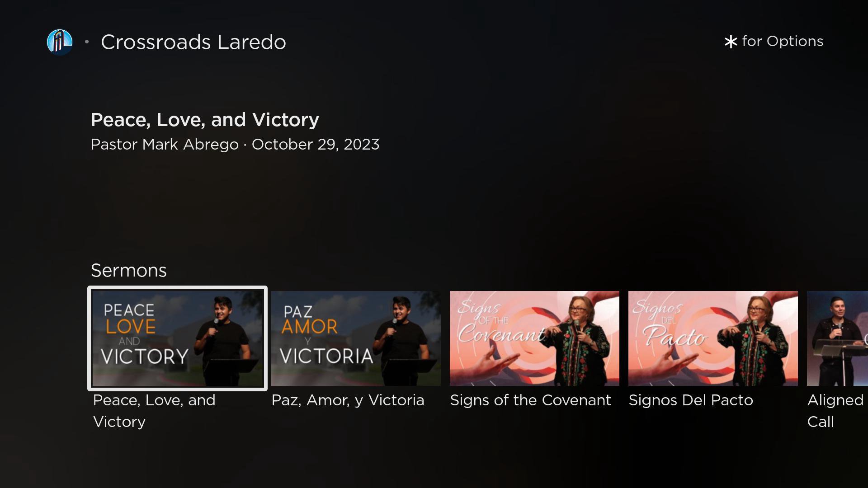This screenshot has height=488, width=868.
Task: Select the Sermons row heading
Action: tap(129, 270)
